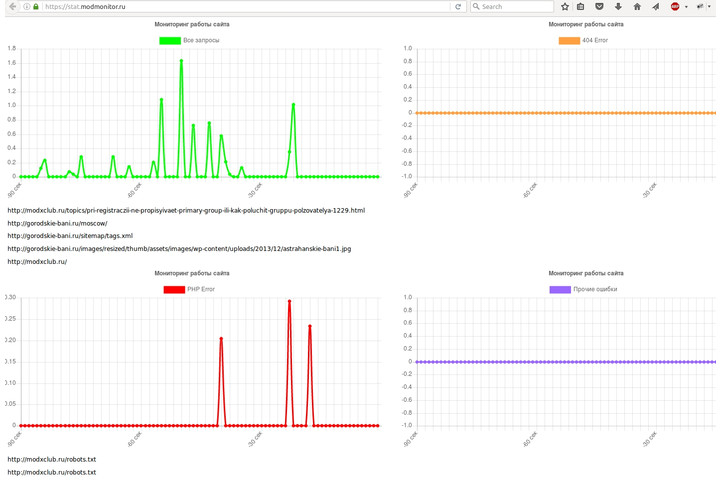Open site information via the info icon

(x=26, y=7)
